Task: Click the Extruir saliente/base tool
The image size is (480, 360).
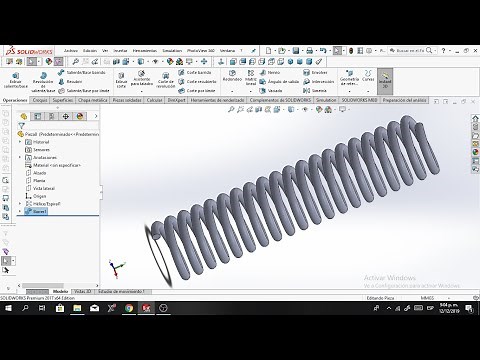Action: pyautogui.click(x=16, y=80)
